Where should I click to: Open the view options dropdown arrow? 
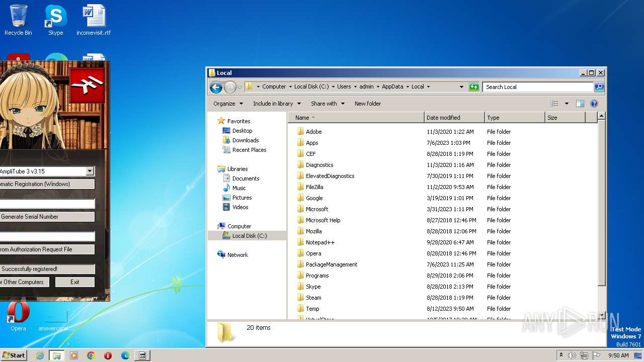567,104
